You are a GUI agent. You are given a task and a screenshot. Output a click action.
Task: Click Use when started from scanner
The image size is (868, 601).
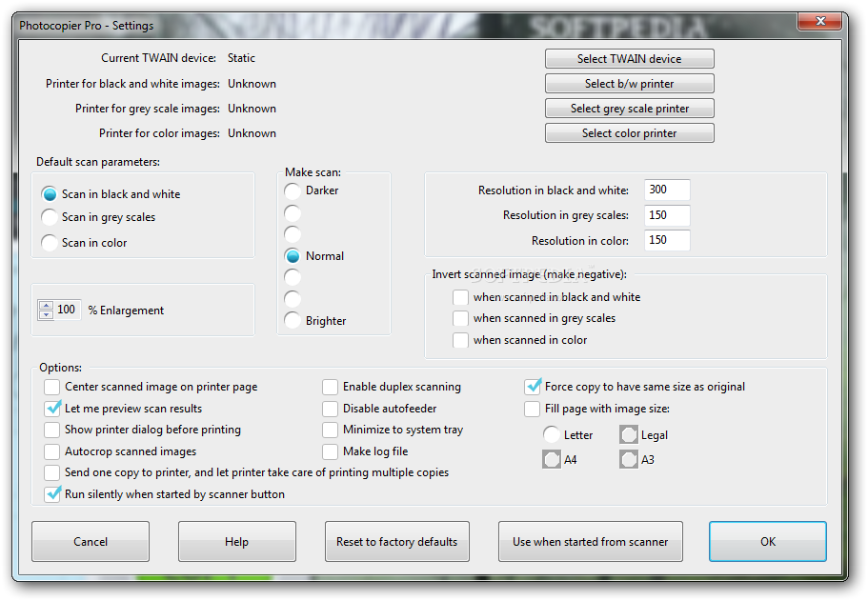pos(590,541)
